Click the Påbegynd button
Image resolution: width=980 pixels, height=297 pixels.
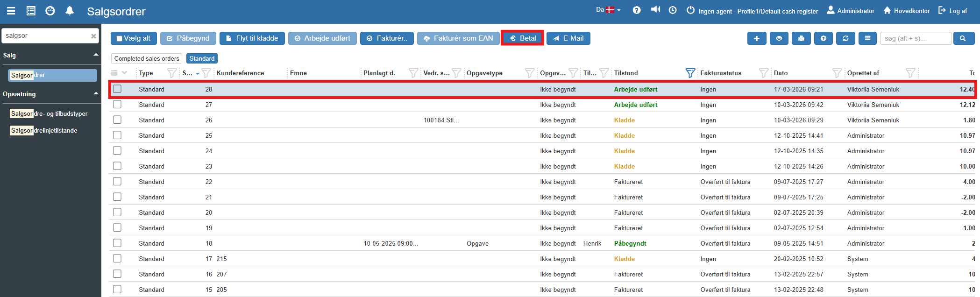pos(188,38)
